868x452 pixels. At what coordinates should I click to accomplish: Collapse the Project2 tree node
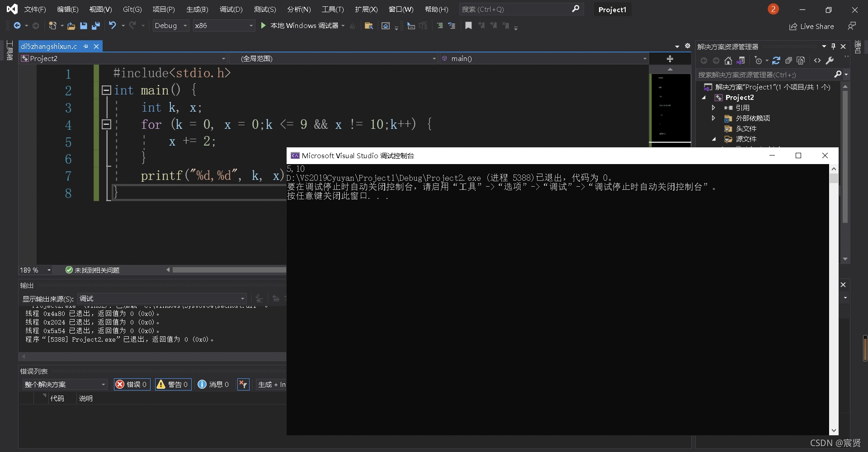(704, 98)
